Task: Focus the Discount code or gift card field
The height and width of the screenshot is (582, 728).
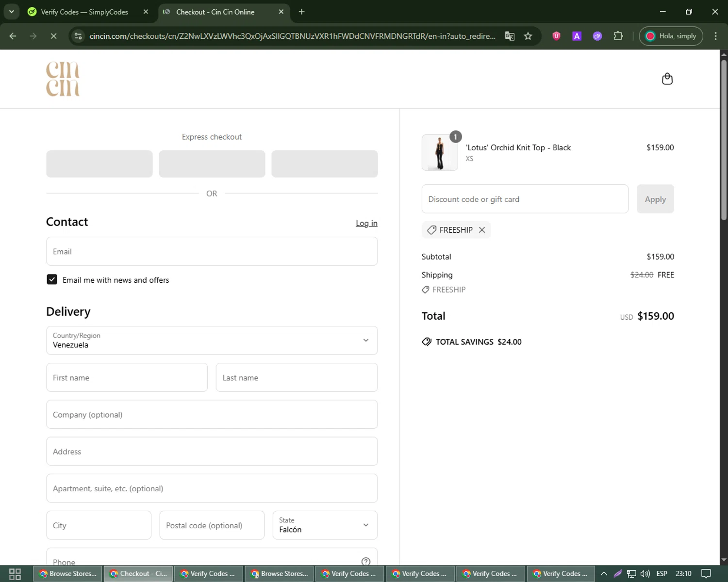Action: (525, 199)
